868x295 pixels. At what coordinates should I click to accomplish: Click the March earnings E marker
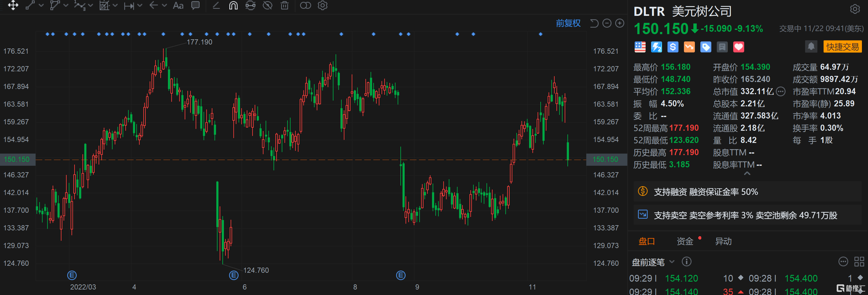coord(72,275)
